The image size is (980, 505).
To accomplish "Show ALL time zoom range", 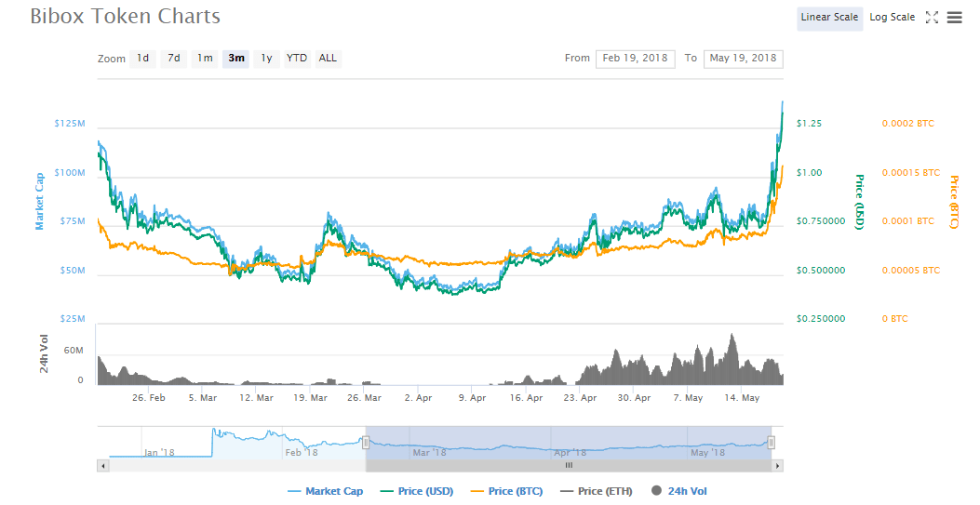I will [x=328, y=59].
